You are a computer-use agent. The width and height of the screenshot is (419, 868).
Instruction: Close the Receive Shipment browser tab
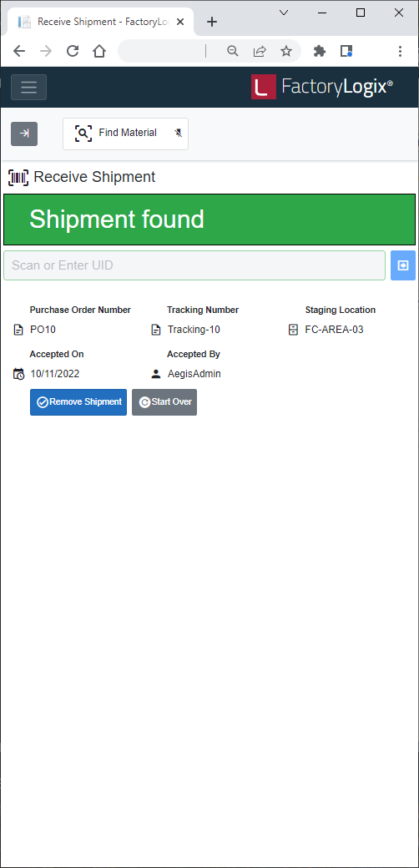click(180, 22)
